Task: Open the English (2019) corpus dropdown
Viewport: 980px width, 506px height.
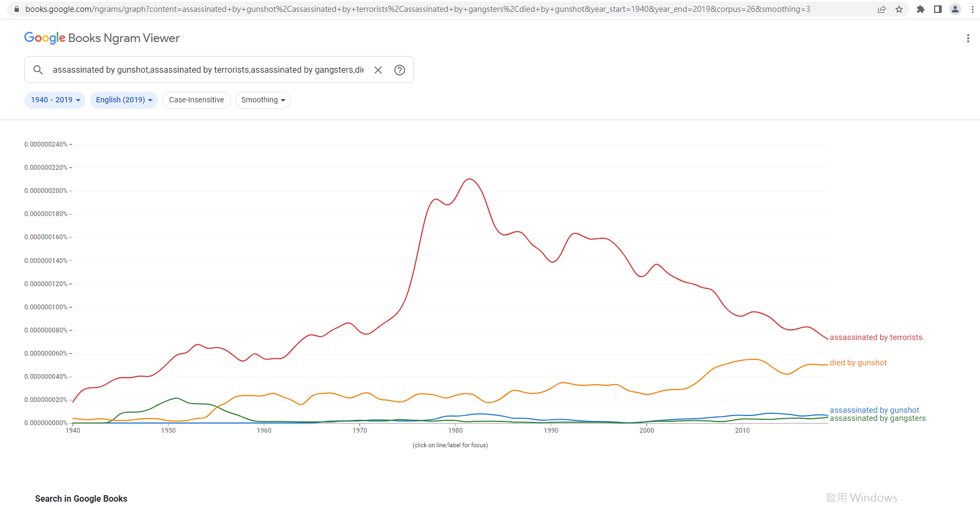Action: [124, 100]
